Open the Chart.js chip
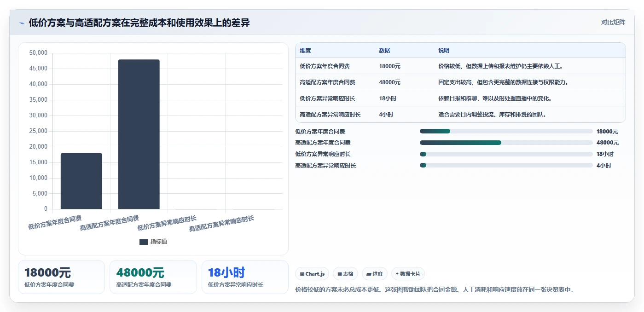This screenshot has width=644, height=312. pos(312,274)
